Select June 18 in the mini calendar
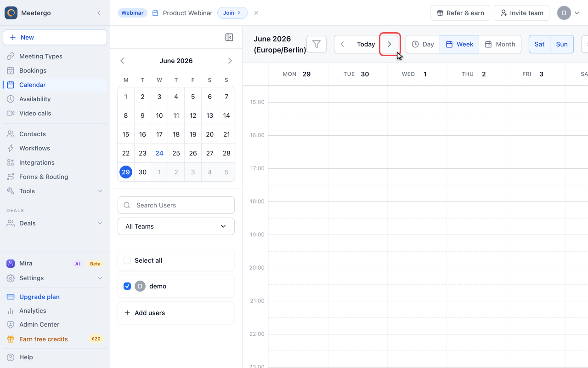 (176, 134)
